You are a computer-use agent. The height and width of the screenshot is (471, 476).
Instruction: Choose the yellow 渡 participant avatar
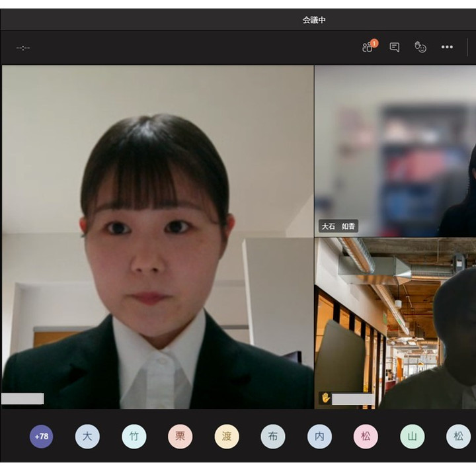click(x=227, y=437)
